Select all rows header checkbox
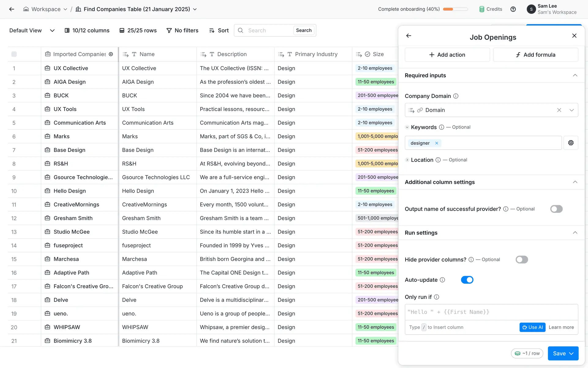 click(14, 54)
